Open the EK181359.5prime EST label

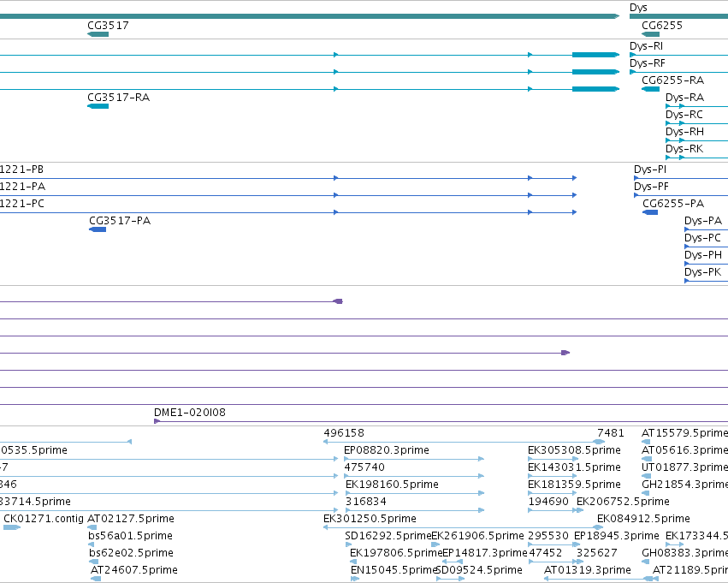[x=574, y=485]
